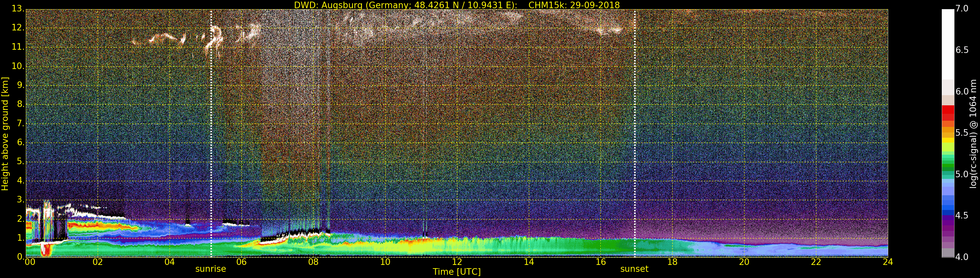Click the '18' tick on the time axis

(672, 262)
